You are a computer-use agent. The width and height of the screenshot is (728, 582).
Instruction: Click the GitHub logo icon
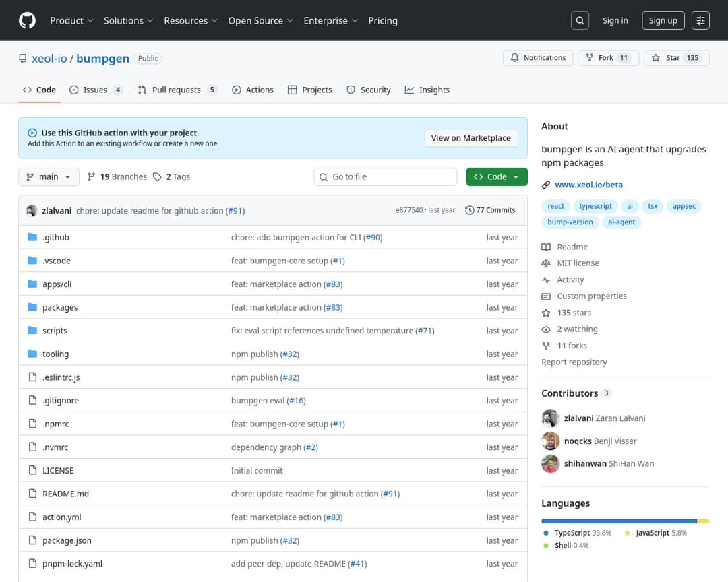point(27,20)
